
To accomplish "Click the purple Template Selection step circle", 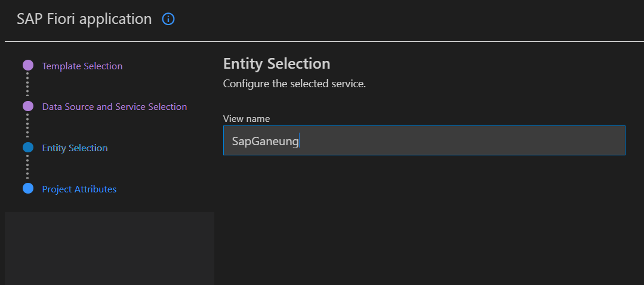I will pos(28,65).
